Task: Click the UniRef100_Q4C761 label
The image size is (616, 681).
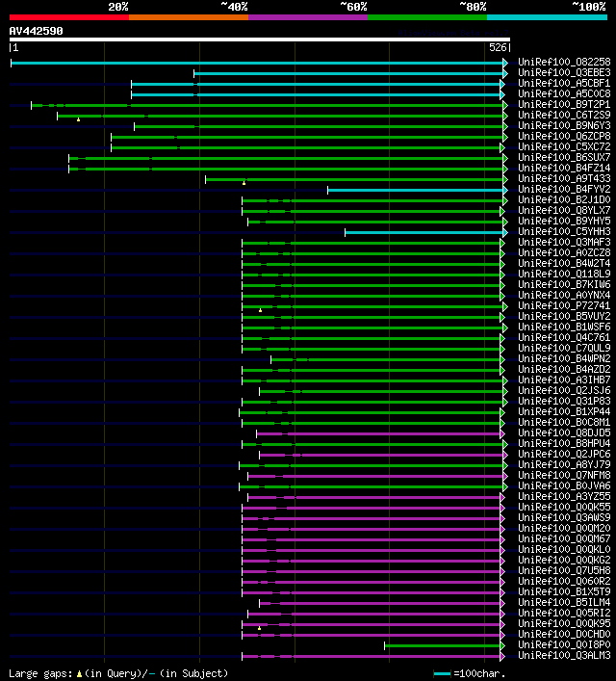Action: click(x=564, y=337)
